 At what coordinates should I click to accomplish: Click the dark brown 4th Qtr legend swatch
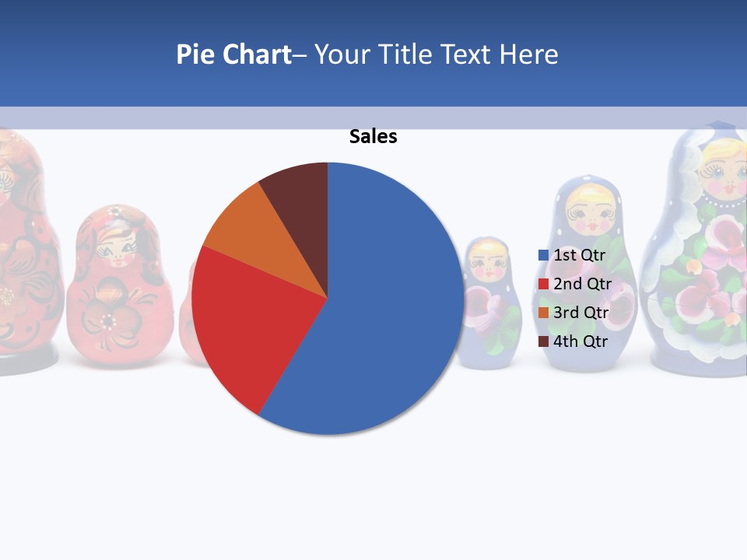click(x=543, y=341)
